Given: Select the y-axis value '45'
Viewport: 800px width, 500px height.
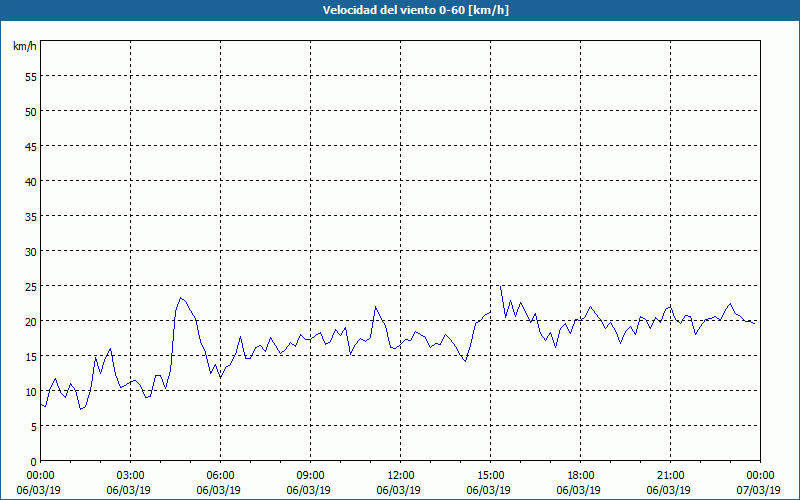Looking at the screenshot, I should [x=31, y=146].
